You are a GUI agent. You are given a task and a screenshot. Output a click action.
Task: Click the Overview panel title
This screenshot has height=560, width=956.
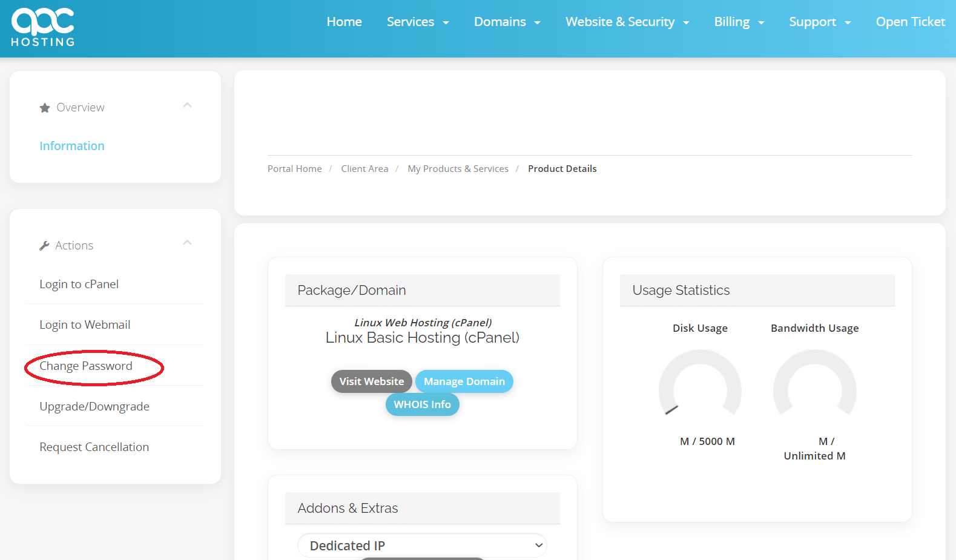81,108
